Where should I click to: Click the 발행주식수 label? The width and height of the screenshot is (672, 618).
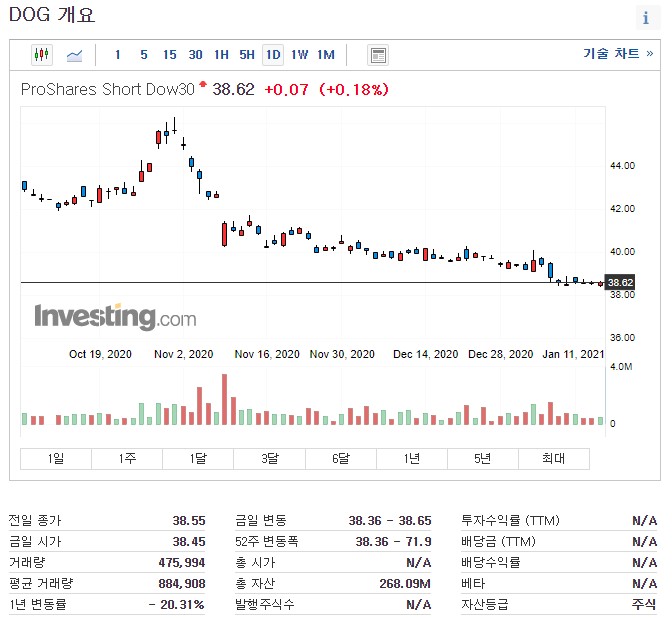(265, 605)
